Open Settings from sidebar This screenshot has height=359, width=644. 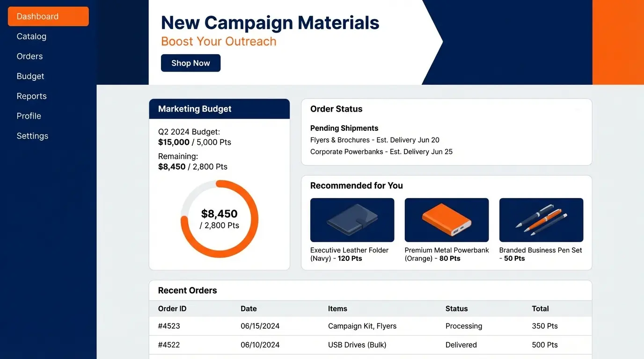point(32,136)
